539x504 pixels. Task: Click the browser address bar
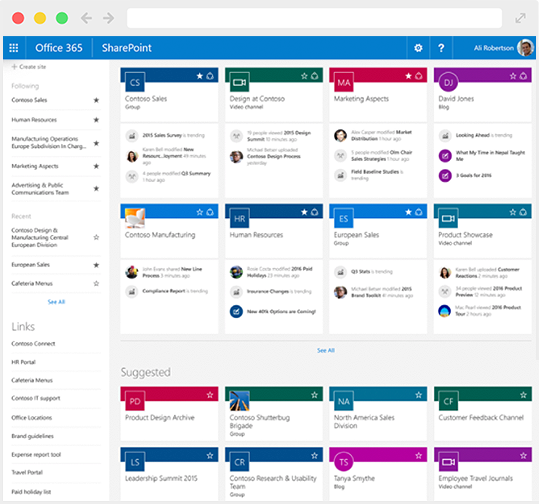pyautogui.click(x=314, y=18)
